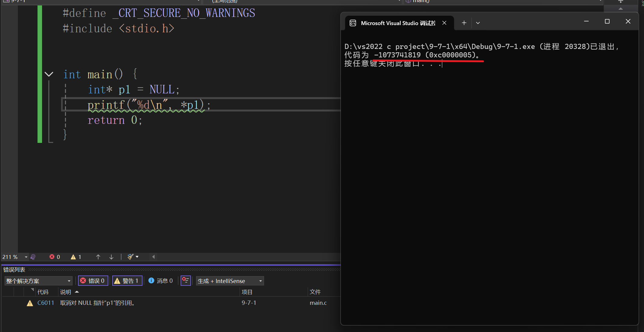
Task: Select the Microsoft Visual Studio debug console tab
Action: [397, 23]
